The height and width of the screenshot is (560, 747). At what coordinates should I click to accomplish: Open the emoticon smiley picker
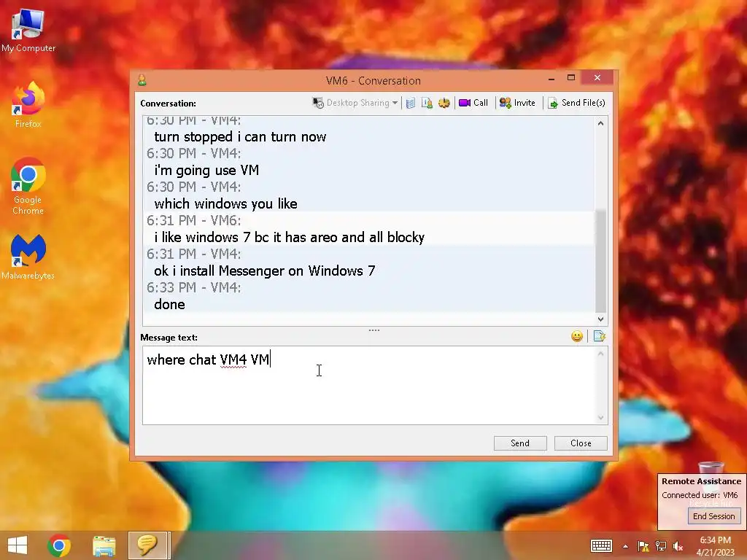point(577,336)
